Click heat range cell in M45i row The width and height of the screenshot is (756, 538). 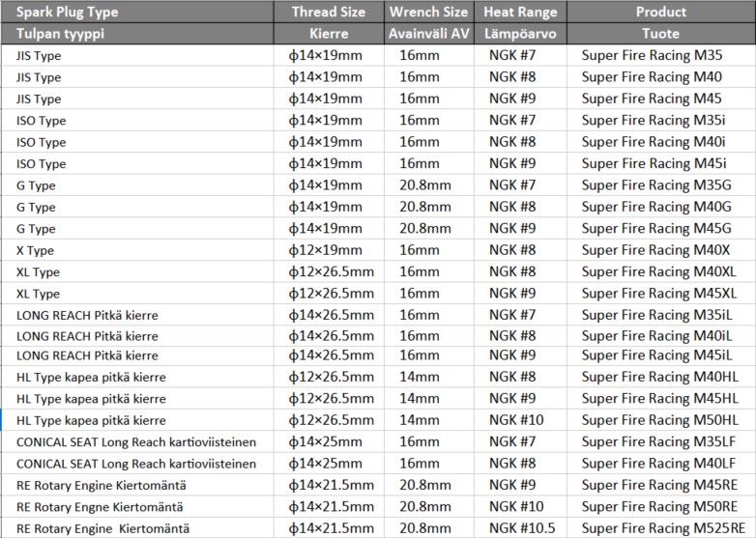521,164
